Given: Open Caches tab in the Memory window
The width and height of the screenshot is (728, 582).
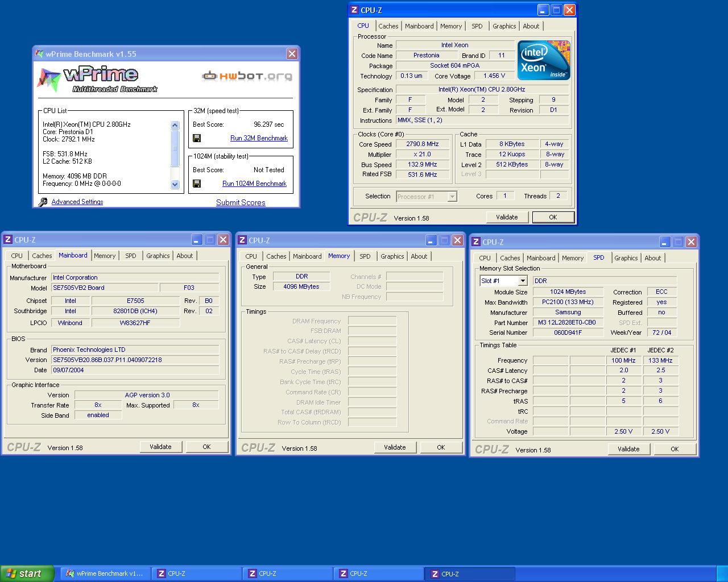Looking at the screenshot, I should point(276,256).
